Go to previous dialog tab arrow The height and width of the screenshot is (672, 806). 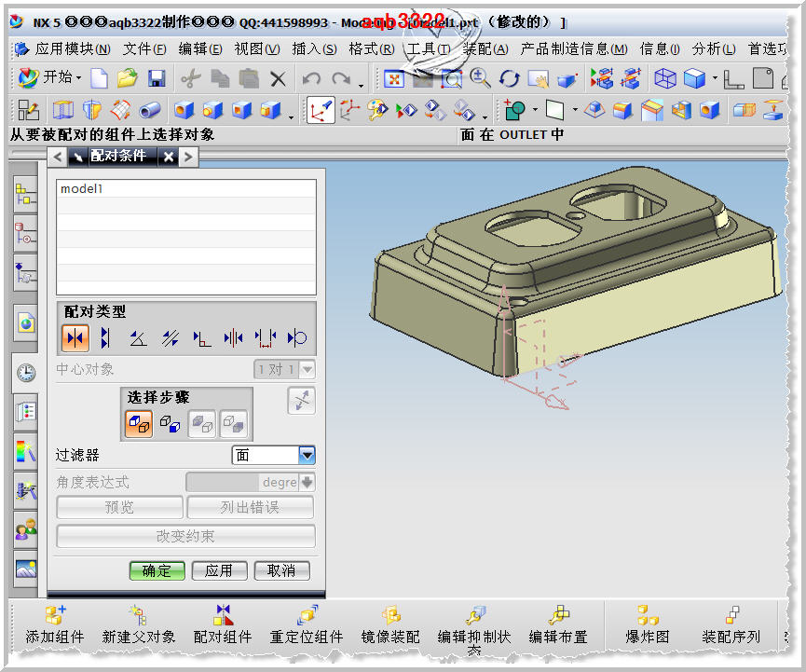pos(58,157)
